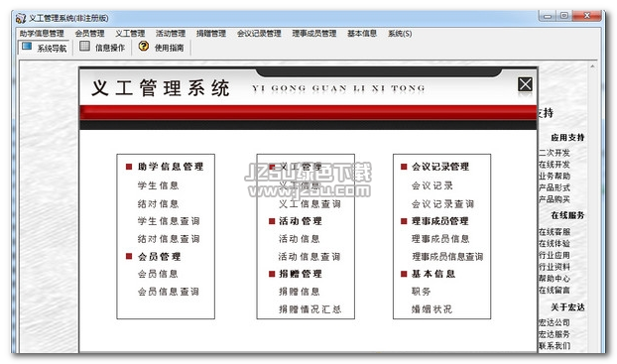Click 会员管理 heading in panel
617x364 pixels.
159,257
